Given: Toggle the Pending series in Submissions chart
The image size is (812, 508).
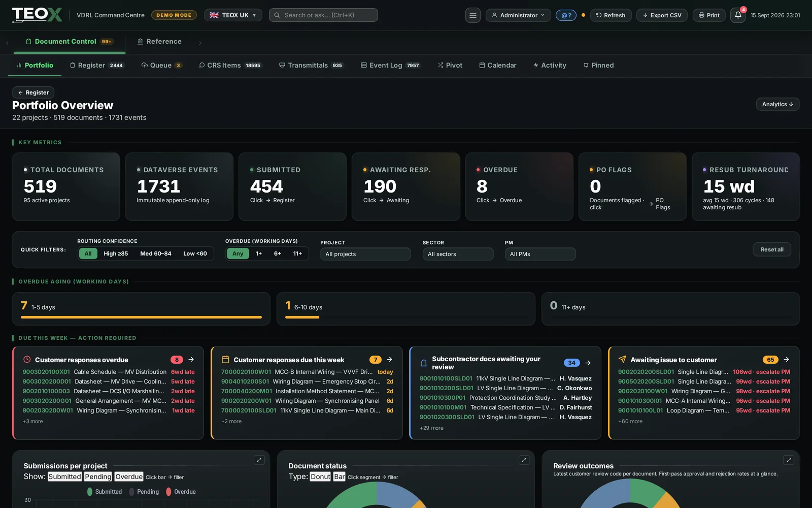Looking at the screenshot, I should tap(98, 477).
